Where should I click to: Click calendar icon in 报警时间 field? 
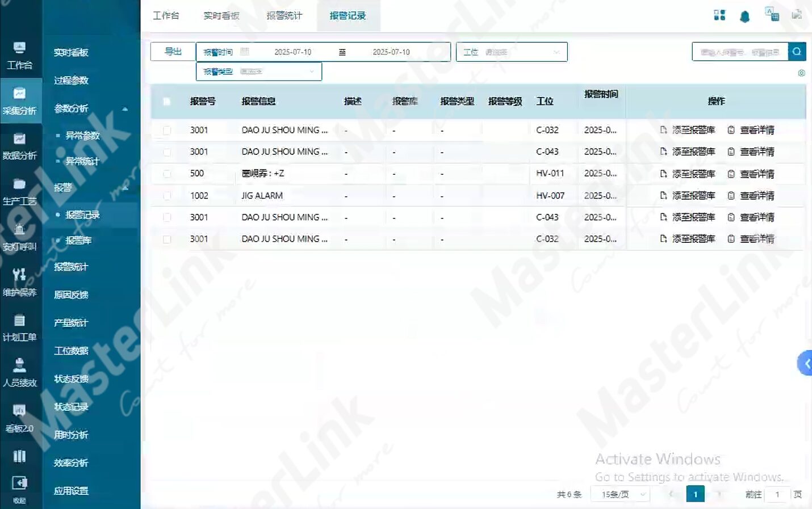[x=245, y=52]
